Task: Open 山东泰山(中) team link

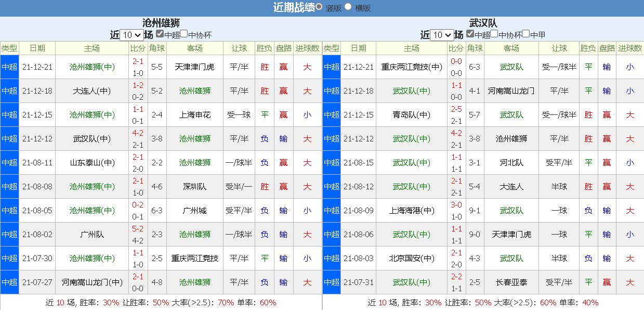Action: tap(93, 162)
